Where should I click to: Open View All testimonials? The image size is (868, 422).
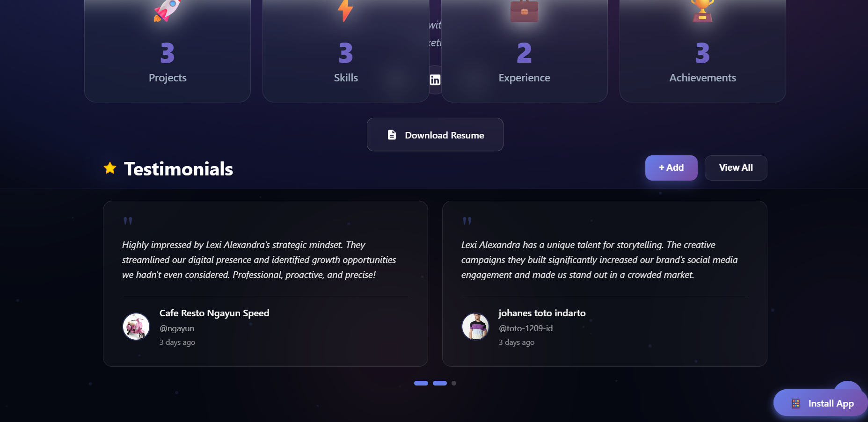click(x=736, y=167)
